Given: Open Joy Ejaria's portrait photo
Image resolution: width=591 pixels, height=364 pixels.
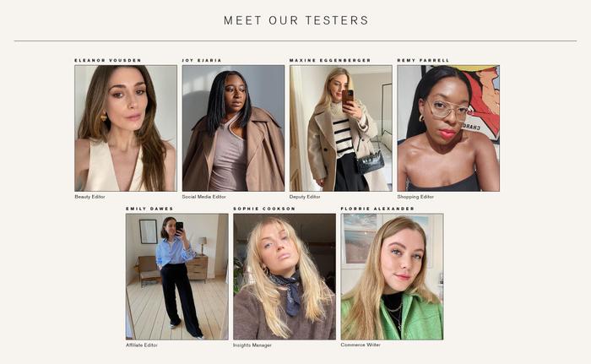Looking at the screenshot, I should tap(233, 128).
